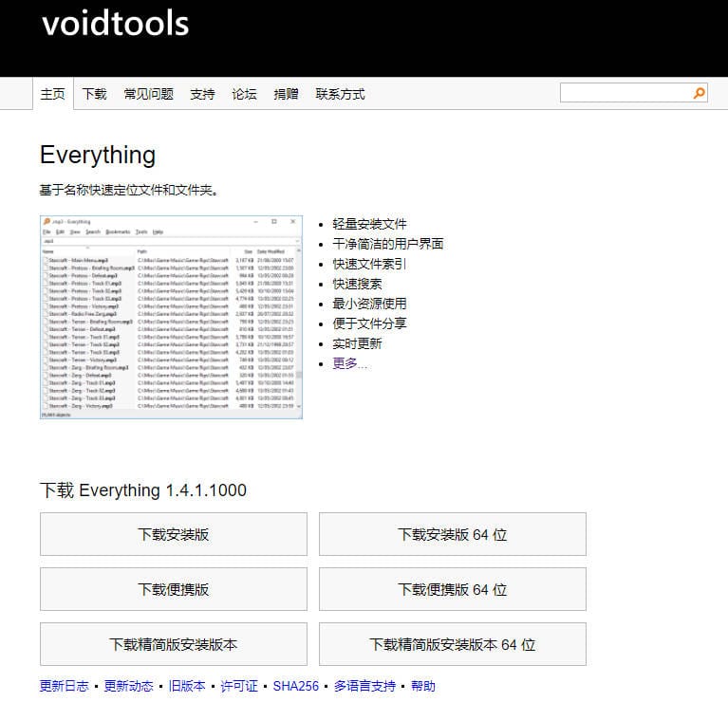Open the 多语言支持 link
The height and width of the screenshot is (702, 728).
[364, 686]
